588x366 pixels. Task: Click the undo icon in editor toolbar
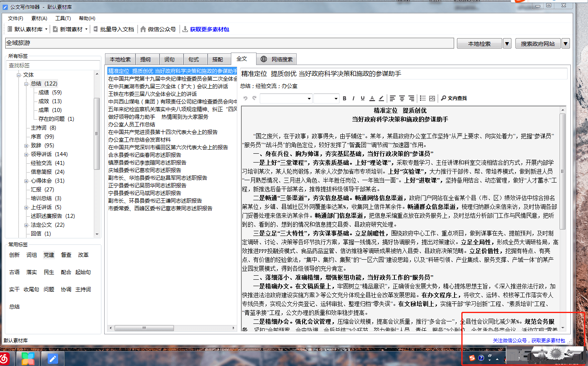[245, 98]
